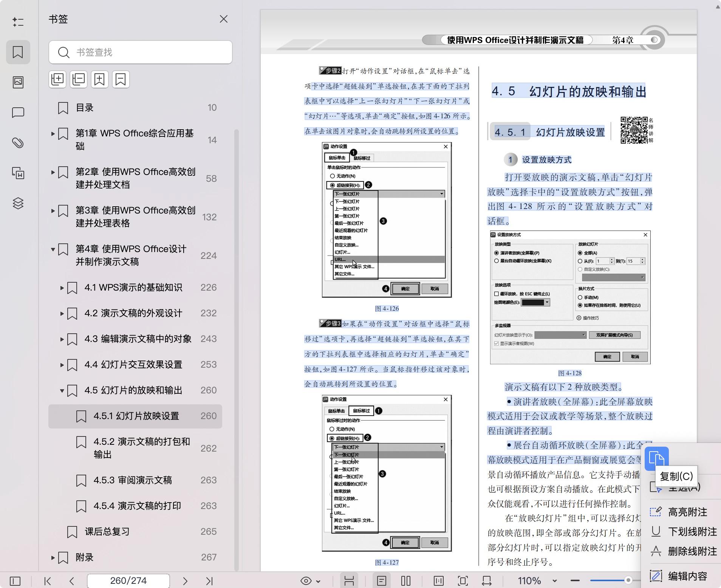The width and height of the screenshot is (721, 588).
Task: Click heading 4.5 幻灯片的放映和输出
Action: [569, 91]
